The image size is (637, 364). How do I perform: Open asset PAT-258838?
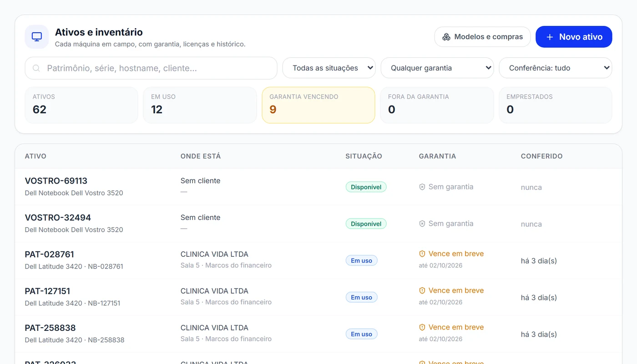click(x=50, y=328)
